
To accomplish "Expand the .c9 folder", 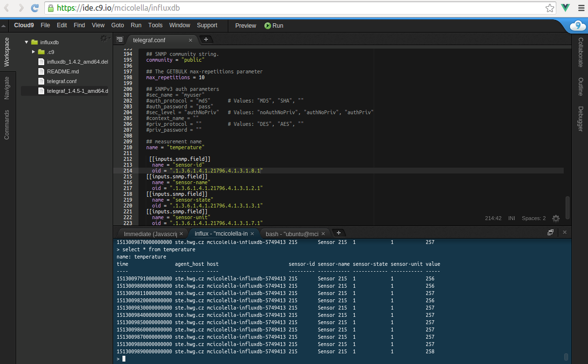I will [x=34, y=52].
